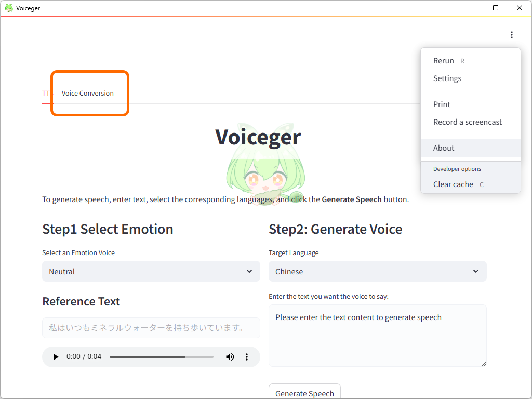Open the About dialog
Screen dimensions: 532x399
click(443, 148)
